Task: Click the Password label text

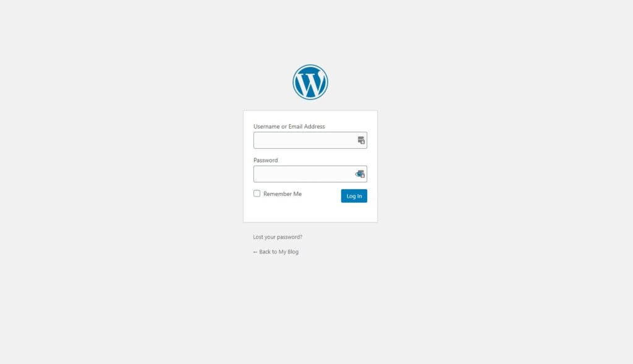Action: coord(266,160)
